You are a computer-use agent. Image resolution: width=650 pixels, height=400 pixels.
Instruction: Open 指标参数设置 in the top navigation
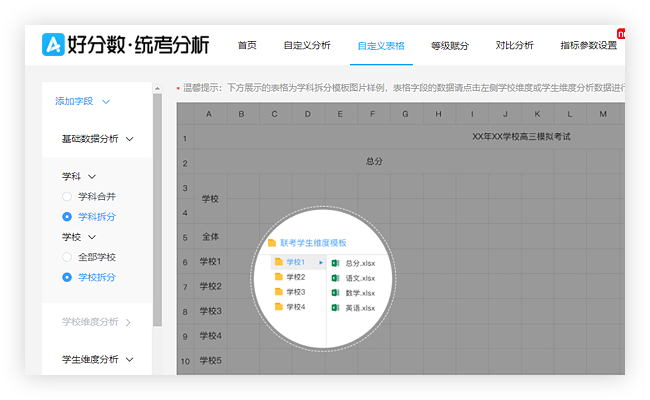588,45
